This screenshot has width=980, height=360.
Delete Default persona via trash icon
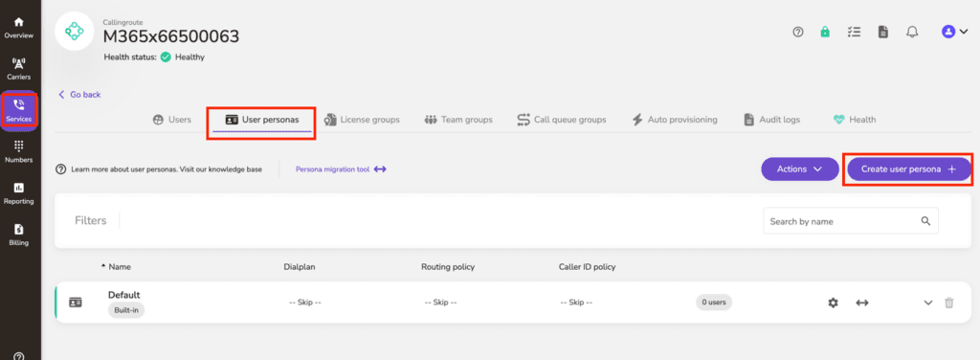pos(948,303)
